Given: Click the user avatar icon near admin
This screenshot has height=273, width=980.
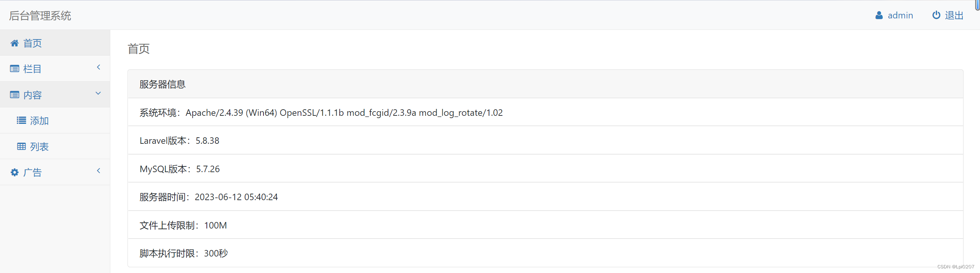Looking at the screenshot, I should click(879, 15).
